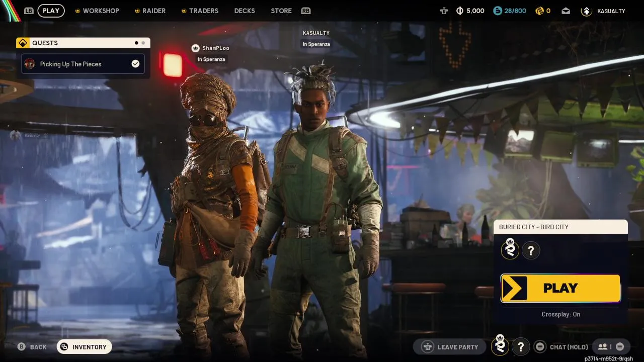Click the LEAVE PARTY button
The height and width of the screenshot is (362, 644).
click(450, 347)
